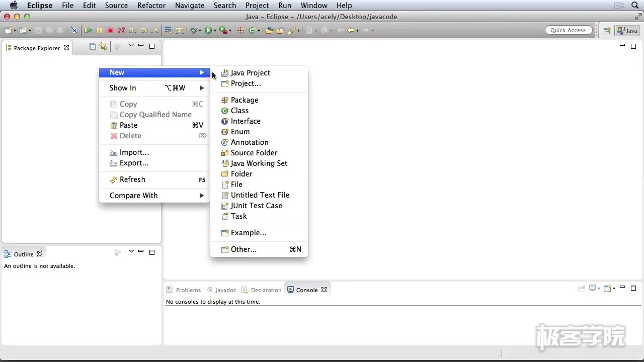Choose Untitled Text File from New submenu

(259, 195)
